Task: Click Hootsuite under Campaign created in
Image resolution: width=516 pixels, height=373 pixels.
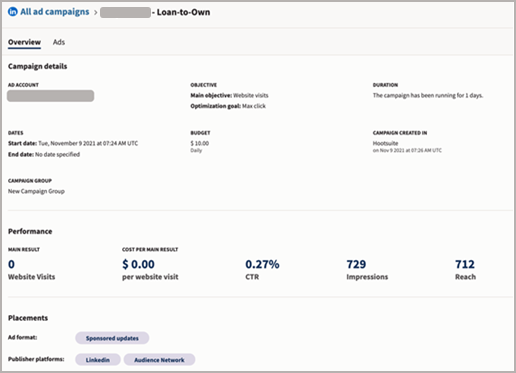Action: [x=385, y=143]
